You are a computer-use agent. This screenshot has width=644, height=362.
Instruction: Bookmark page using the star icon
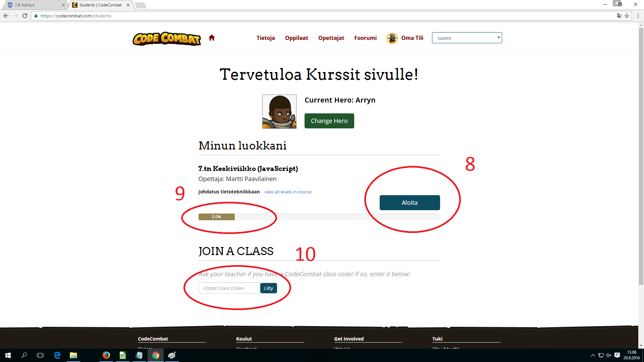(x=627, y=16)
